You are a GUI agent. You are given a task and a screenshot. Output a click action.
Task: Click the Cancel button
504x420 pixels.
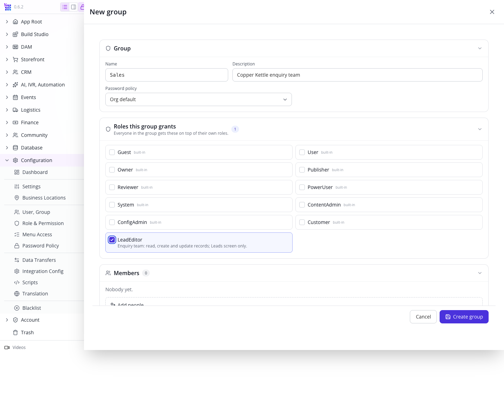423,317
